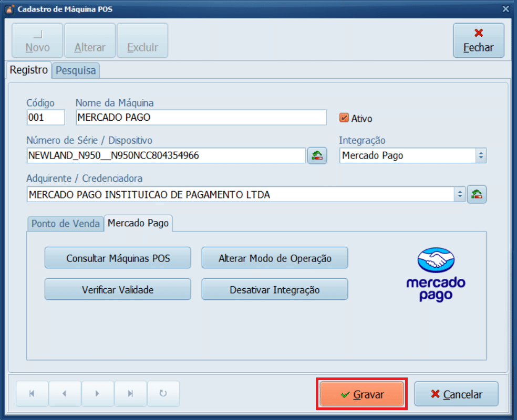Screen dimensions: 517x420
Task: Click the refresh record icon
Action: [163, 394]
